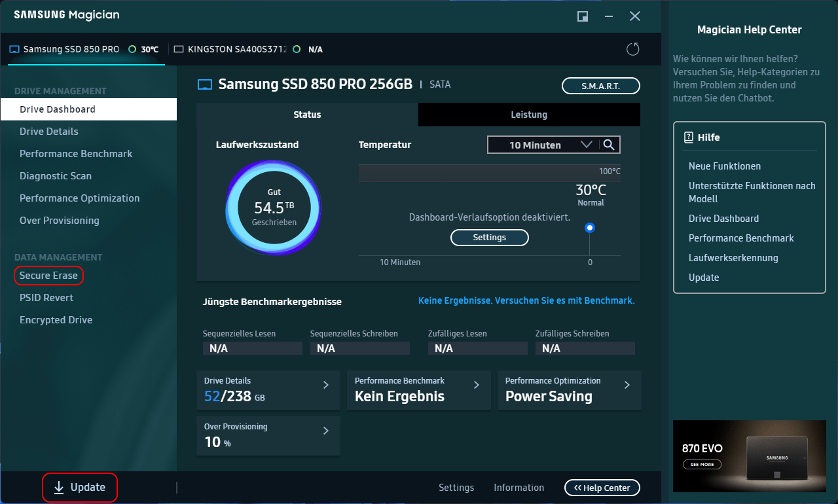
Task: Click Dashboard-Verlaufsoption deaktiviert message
Action: pyautogui.click(x=490, y=217)
